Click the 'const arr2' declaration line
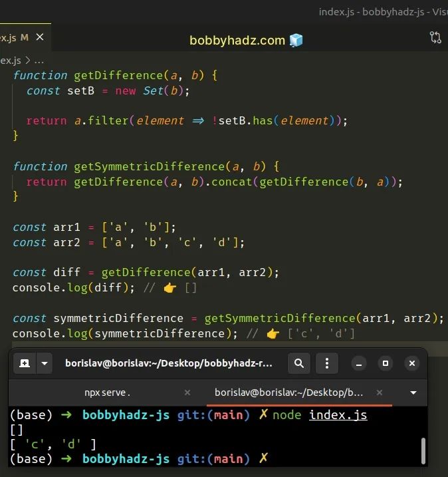The width and height of the screenshot is (448, 477). pyautogui.click(x=128, y=243)
